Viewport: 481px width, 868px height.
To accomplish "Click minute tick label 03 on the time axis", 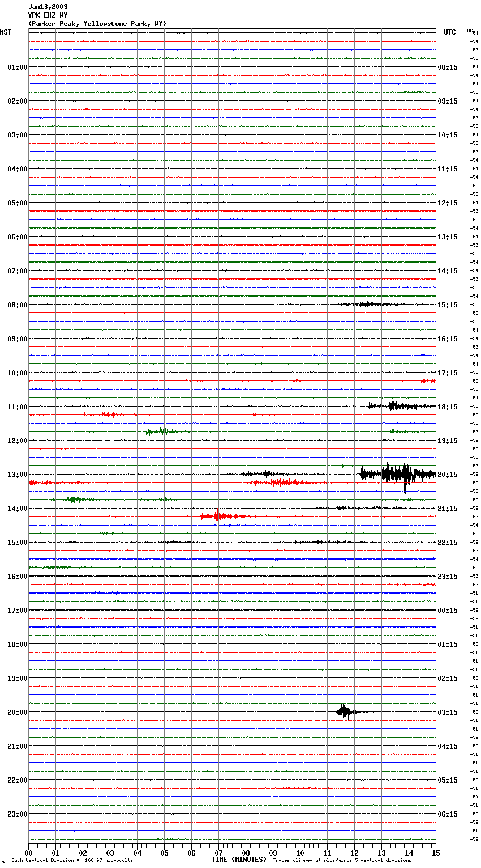I will pyautogui.click(x=110, y=853).
